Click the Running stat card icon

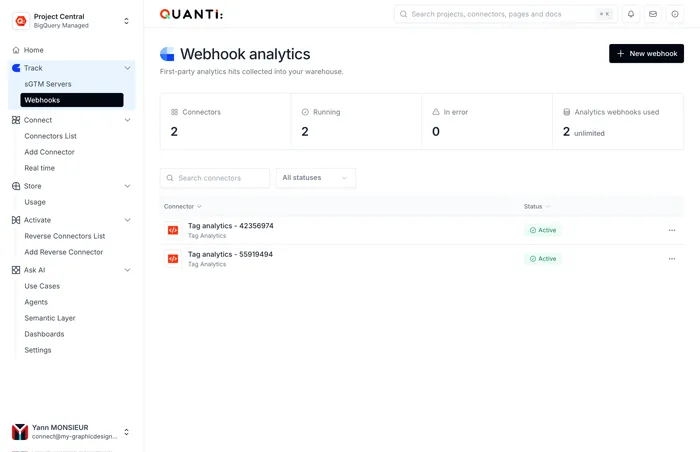[x=305, y=112]
